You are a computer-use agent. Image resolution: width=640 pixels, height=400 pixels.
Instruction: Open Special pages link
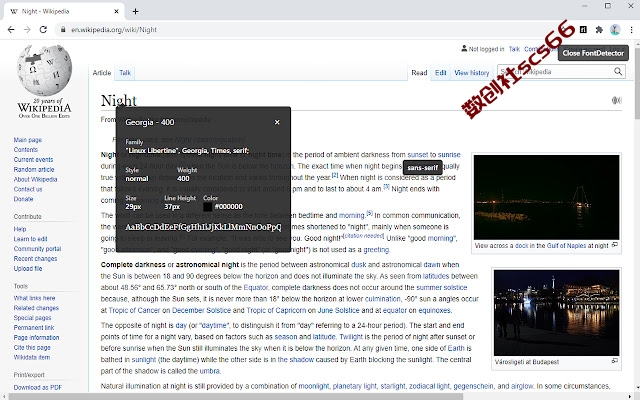tap(32, 318)
